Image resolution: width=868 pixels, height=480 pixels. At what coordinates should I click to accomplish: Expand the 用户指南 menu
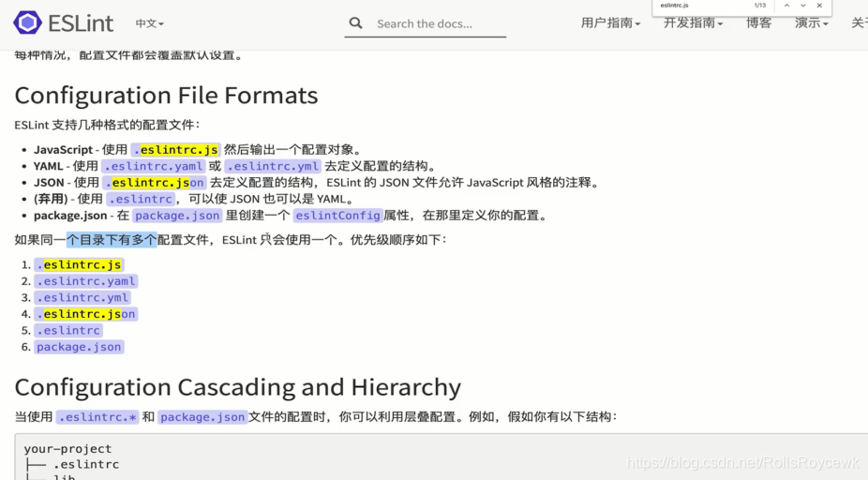pos(610,23)
